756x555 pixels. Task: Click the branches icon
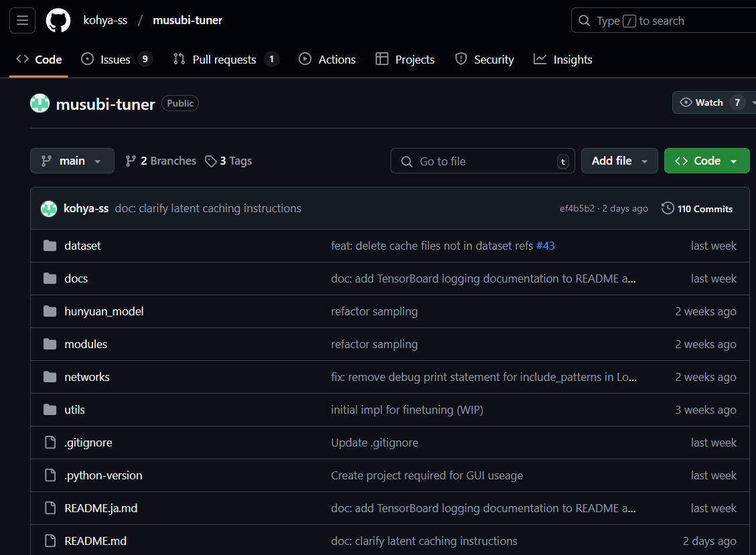(131, 161)
